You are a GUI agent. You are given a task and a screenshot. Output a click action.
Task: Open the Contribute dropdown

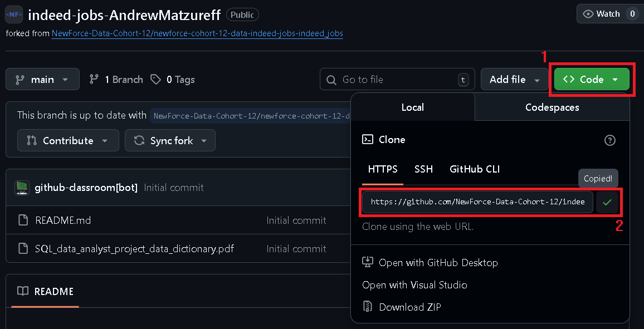[68, 140]
